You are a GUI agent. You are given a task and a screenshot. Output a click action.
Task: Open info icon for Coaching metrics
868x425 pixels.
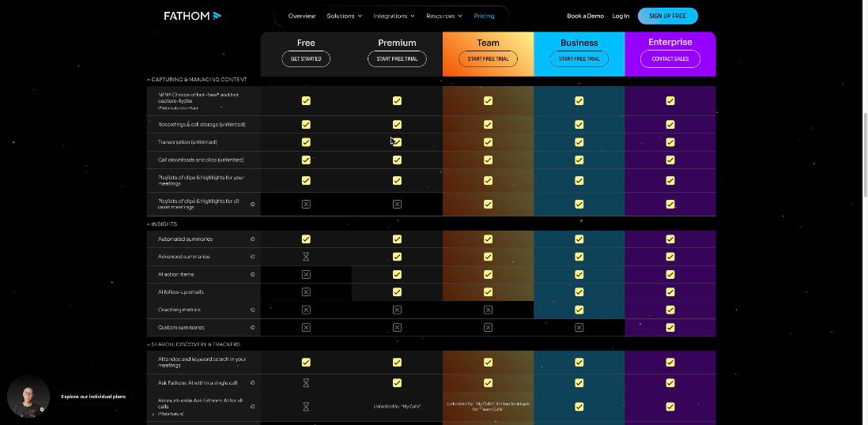[x=252, y=310]
